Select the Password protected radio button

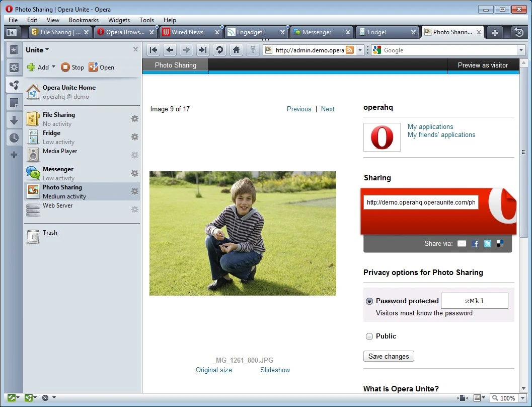[x=369, y=301]
